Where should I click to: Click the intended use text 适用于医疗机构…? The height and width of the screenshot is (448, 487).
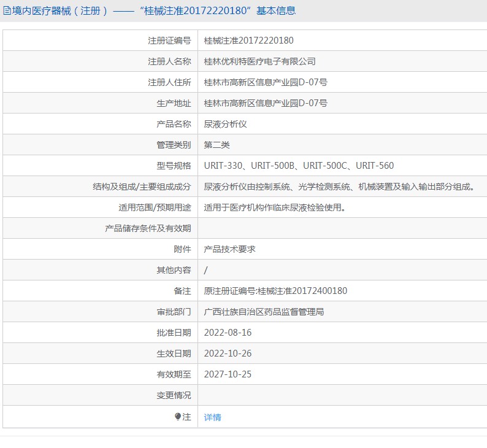[275, 207]
